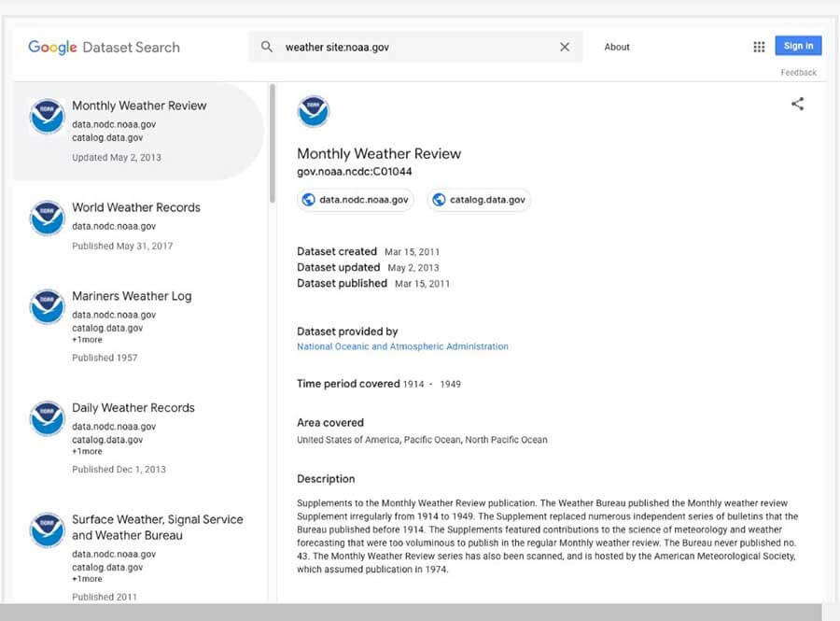Click large NOAA logo in detail panel
This screenshot has height=621, width=840.
[313, 111]
